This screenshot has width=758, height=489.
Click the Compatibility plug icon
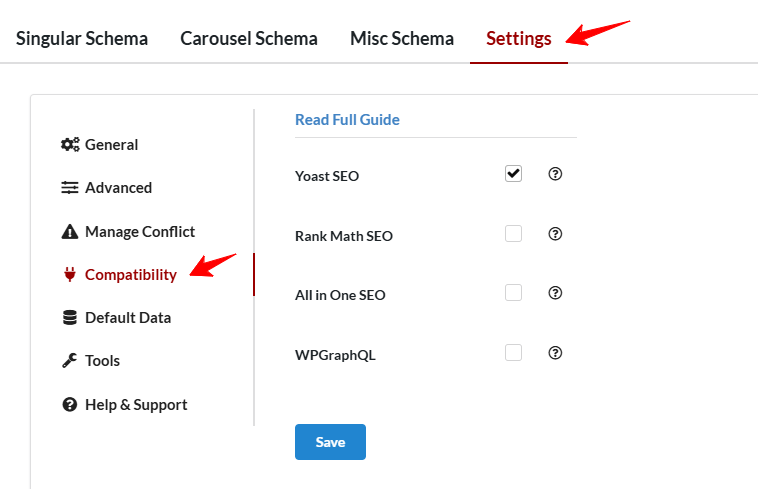(70, 275)
